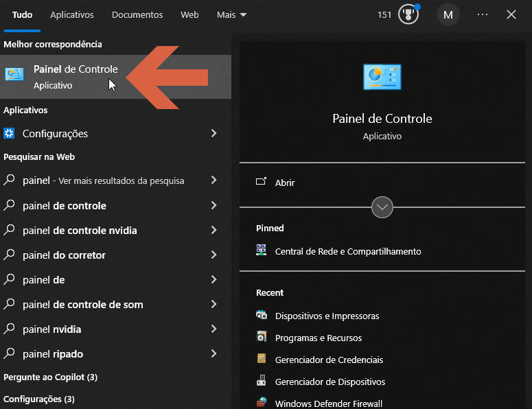Image resolution: width=532 pixels, height=409 pixels.
Task: Open Gerenciador de Credenciais recent item
Action: (329, 360)
